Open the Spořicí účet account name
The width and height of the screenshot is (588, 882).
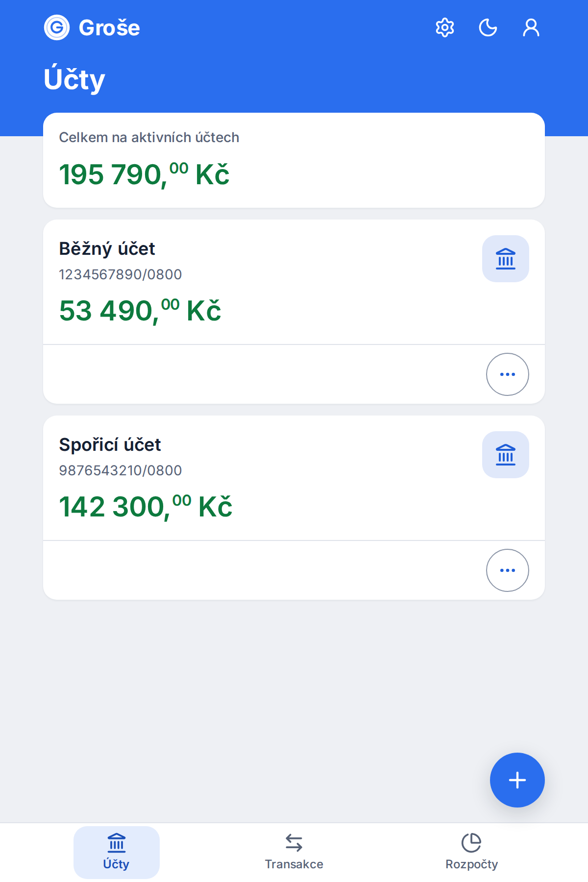click(110, 445)
